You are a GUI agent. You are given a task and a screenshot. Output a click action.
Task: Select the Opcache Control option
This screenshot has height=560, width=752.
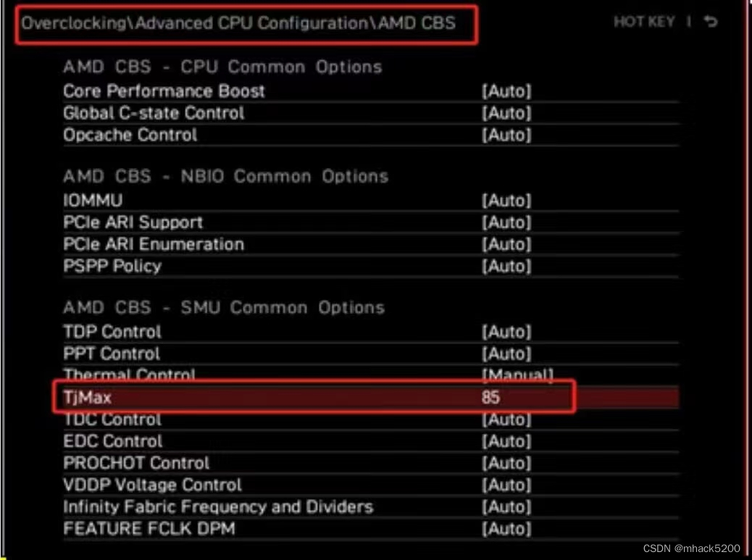371,135
